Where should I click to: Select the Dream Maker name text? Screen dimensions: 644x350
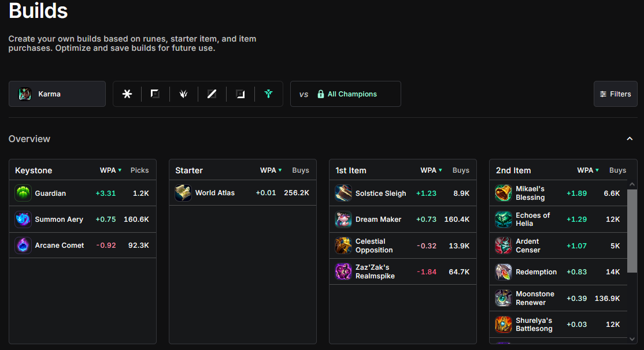tap(378, 219)
